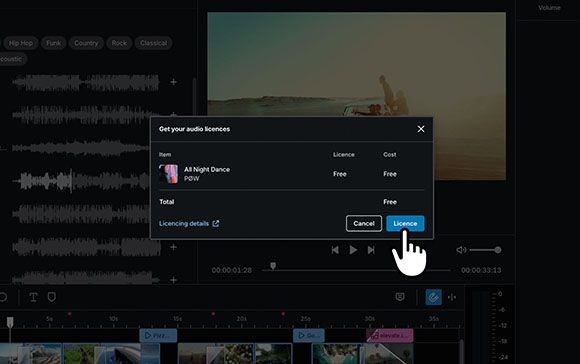Open the comments icon in the timeline toolbar
Viewport: 580px width, 364px height.
coord(400,297)
